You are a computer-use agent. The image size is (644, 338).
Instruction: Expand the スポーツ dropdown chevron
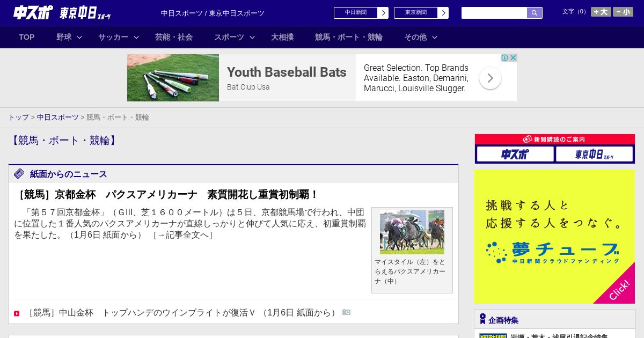click(x=252, y=37)
